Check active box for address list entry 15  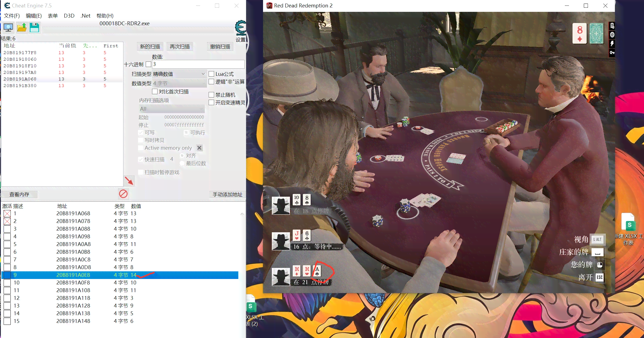[7, 321]
